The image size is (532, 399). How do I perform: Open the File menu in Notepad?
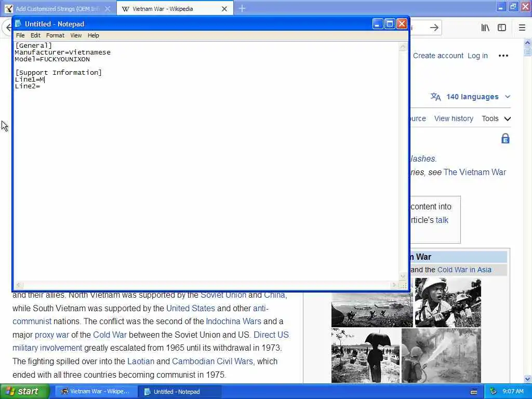point(20,35)
